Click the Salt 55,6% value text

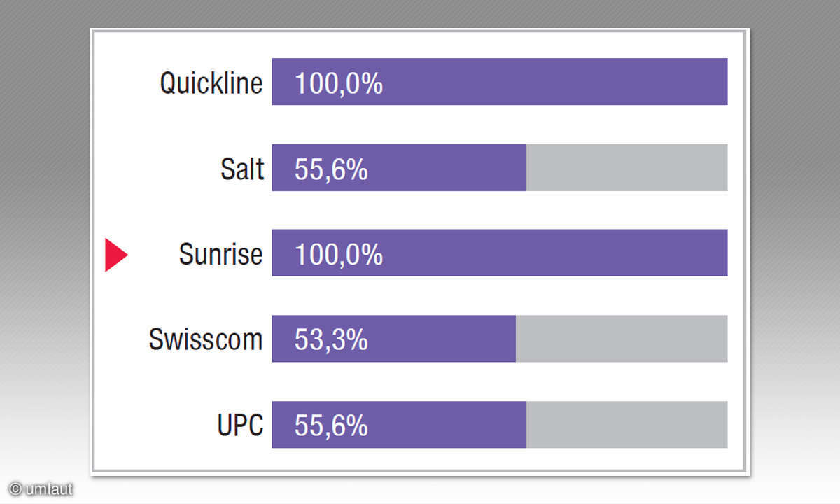point(331,169)
